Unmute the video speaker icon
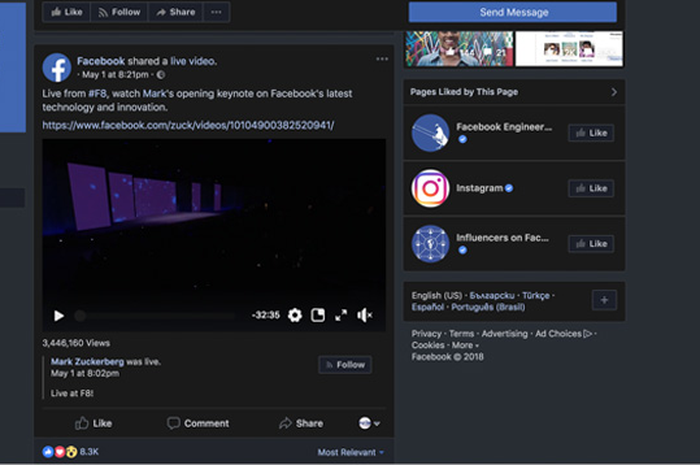The height and width of the screenshot is (465, 700). [365, 316]
